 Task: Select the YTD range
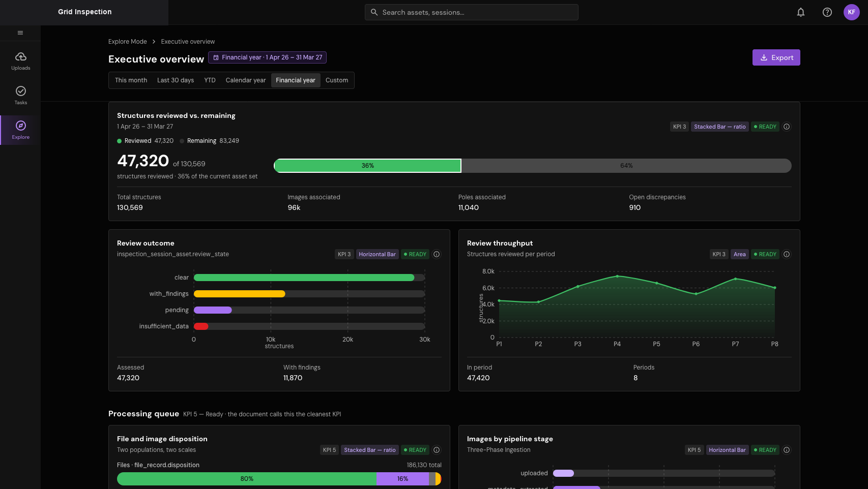(210, 80)
